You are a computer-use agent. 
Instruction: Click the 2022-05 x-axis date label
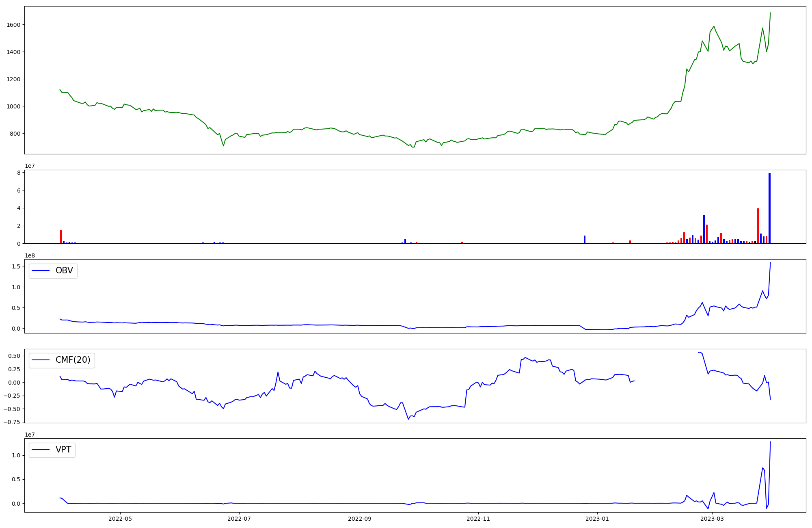pos(120,519)
